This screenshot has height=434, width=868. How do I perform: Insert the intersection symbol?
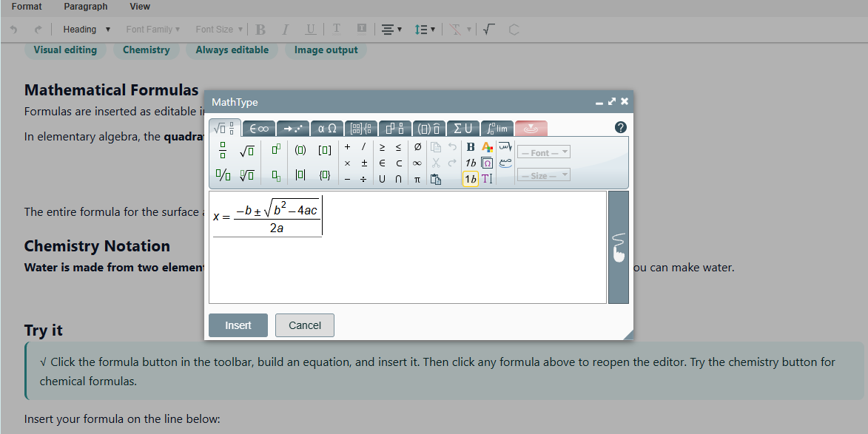(399, 179)
